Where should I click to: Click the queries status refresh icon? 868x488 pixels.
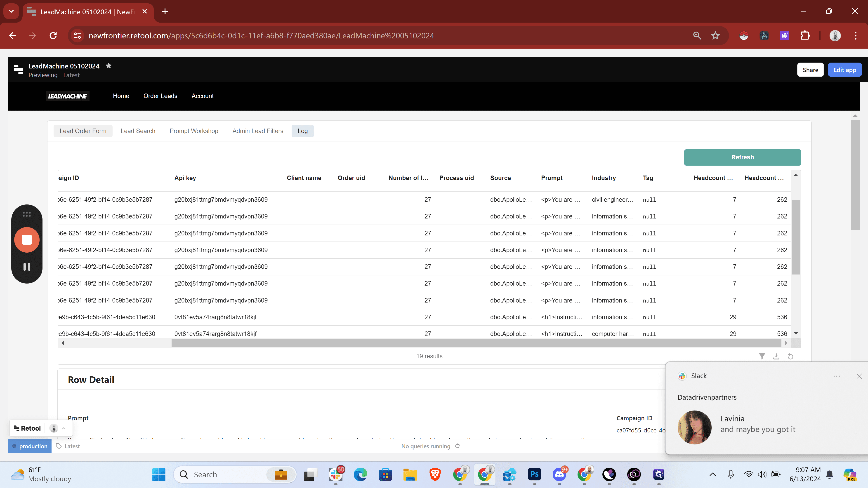click(x=458, y=446)
